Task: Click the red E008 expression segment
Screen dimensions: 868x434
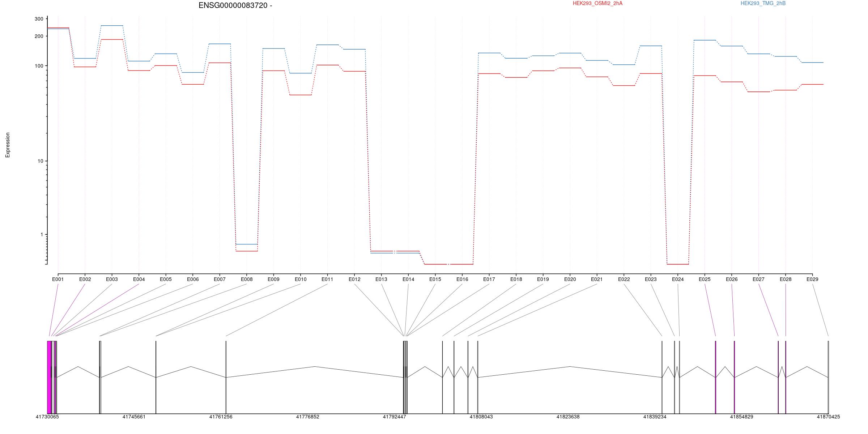Action: point(247,251)
